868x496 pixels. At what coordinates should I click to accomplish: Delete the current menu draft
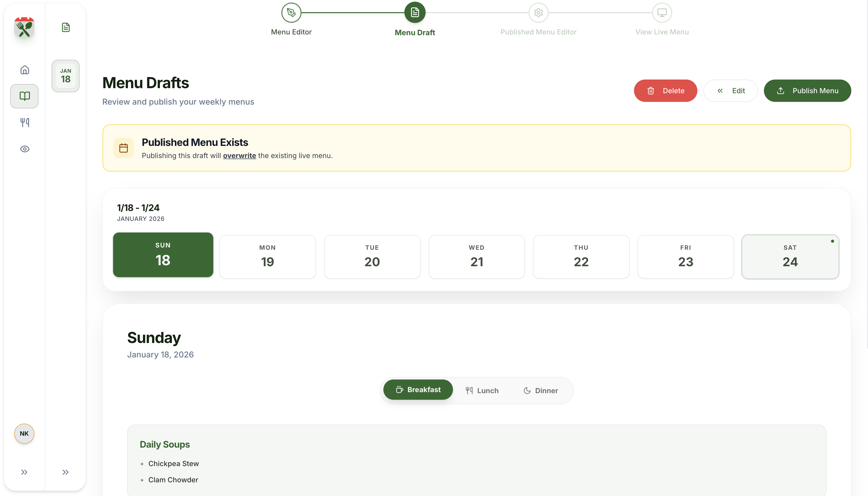(x=665, y=91)
